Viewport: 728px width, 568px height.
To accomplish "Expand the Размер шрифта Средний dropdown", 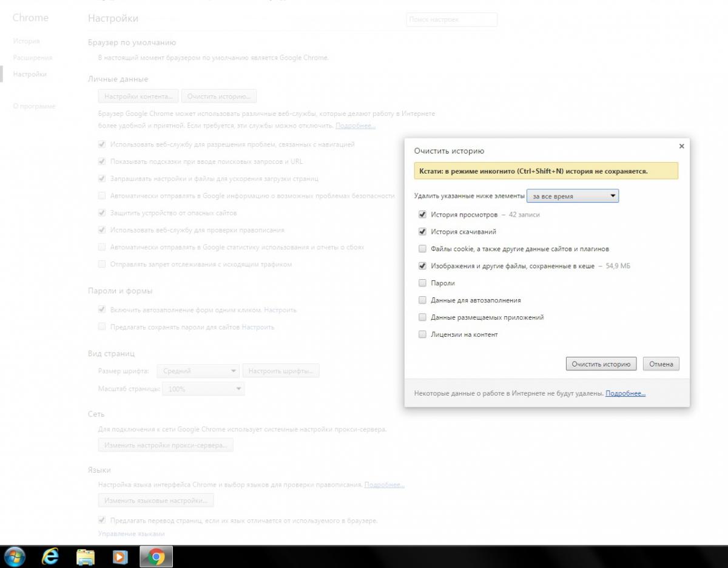I will point(198,371).
